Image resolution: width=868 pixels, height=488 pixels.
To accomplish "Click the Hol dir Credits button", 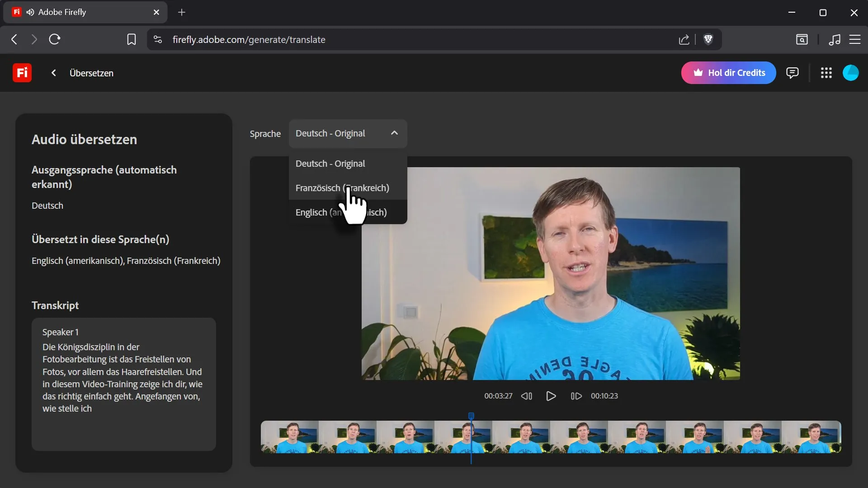I will pyautogui.click(x=728, y=73).
